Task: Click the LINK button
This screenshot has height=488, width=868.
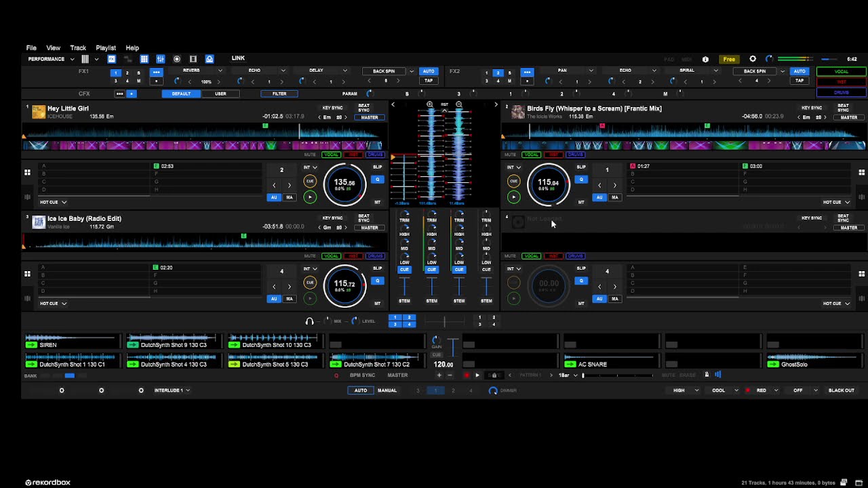Action: point(238,58)
